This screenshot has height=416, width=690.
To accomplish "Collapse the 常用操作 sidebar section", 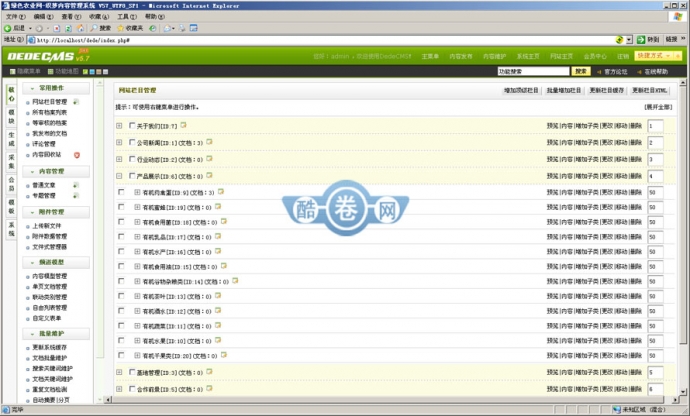I will (56, 88).
